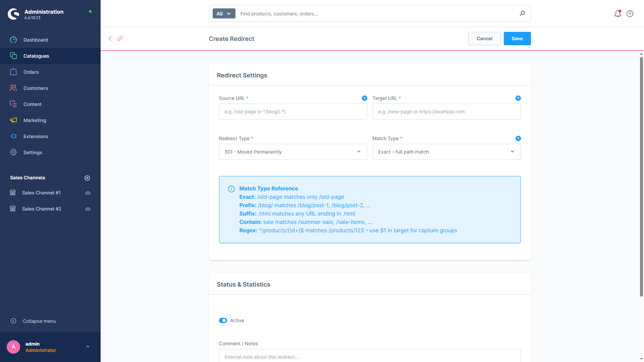Click the Cancel button
Viewport: 644px width, 362px height.
tap(484, 39)
